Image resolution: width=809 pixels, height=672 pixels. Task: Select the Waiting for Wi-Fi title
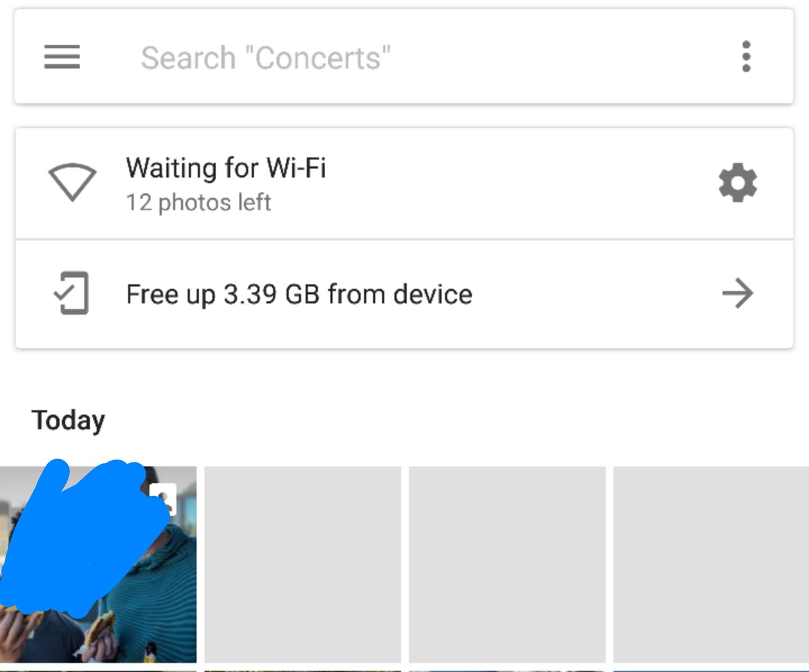pos(226,167)
